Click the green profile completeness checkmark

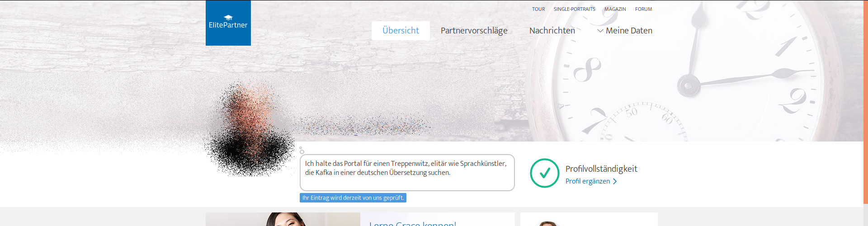(x=545, y=173)
